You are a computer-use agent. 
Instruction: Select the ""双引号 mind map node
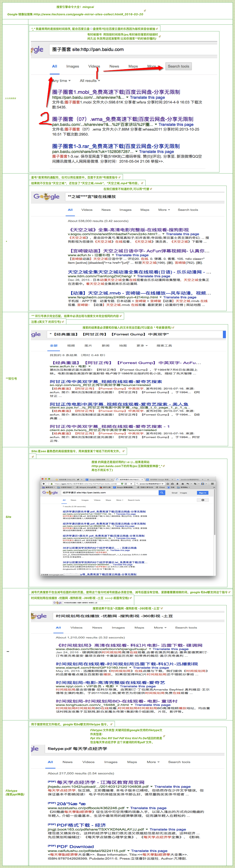(x=11, y=379)
